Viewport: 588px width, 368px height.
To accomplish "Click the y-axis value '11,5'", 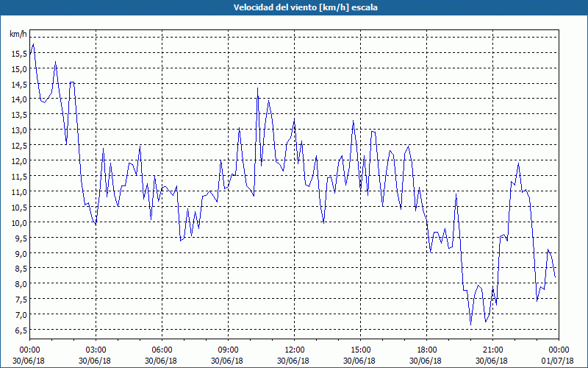I will point(19,177).
